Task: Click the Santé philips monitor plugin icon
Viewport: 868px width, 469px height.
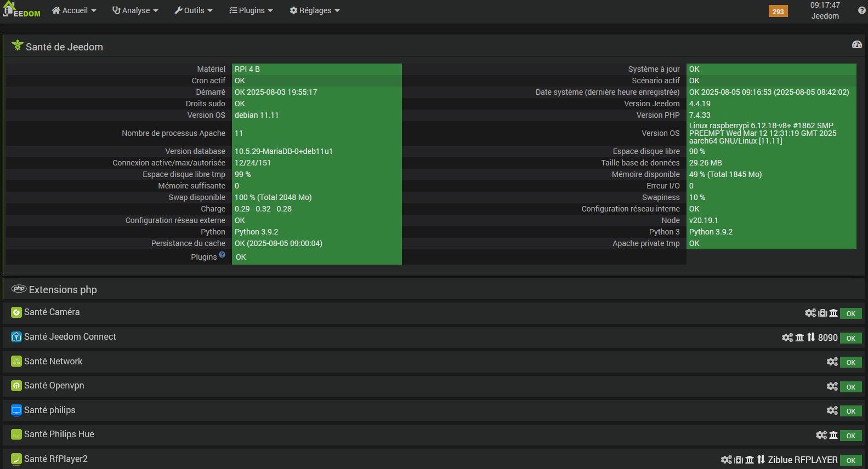Action: pyautogui.click(x=16, y=410)
